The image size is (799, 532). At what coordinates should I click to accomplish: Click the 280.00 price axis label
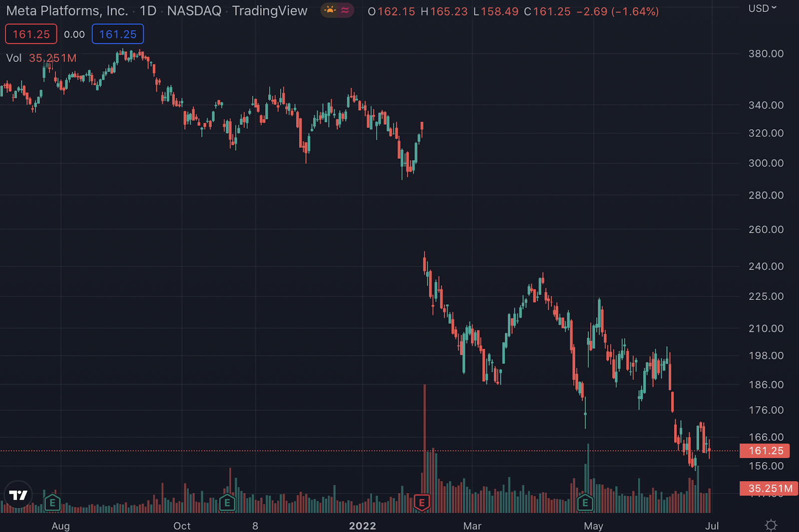(x=766, y=195)
